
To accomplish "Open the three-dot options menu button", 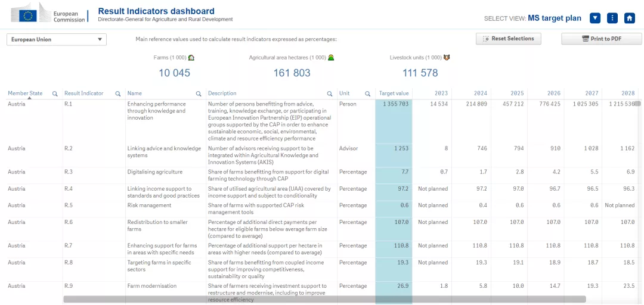I will (612, 18).
